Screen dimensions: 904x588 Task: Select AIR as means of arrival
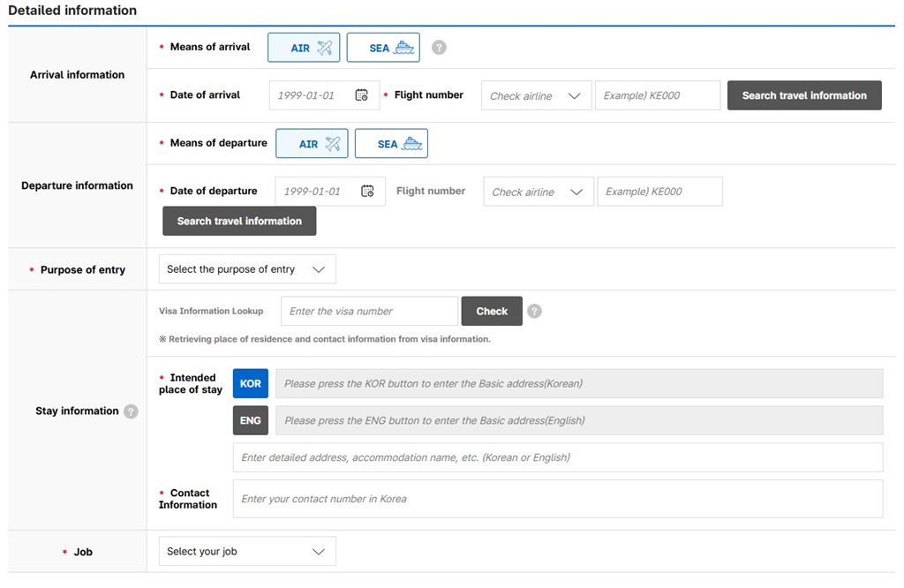pos(304,48)
